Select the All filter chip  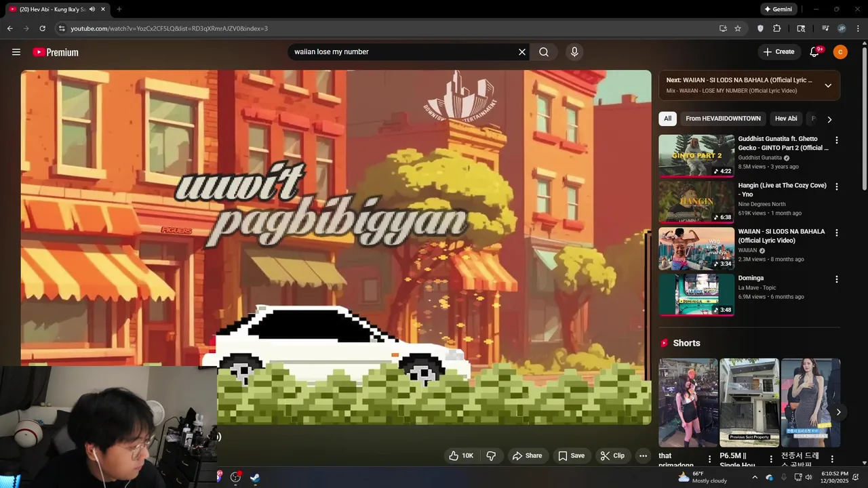pos(668,119)
